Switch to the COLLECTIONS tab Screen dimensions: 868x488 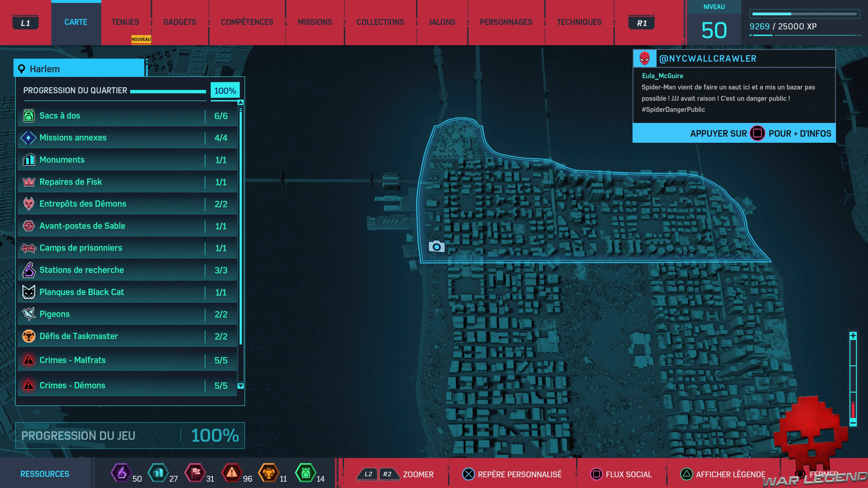[380, 22]
